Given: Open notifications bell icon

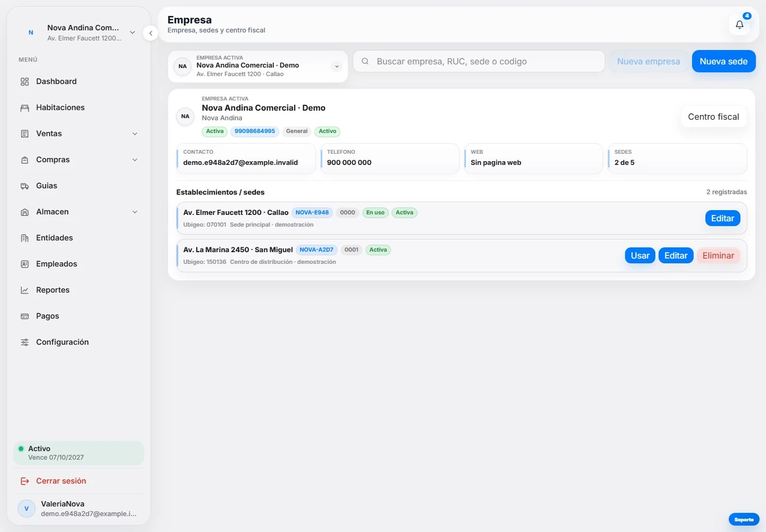Looking at the screenshot, I should click(x=739, y=24).
